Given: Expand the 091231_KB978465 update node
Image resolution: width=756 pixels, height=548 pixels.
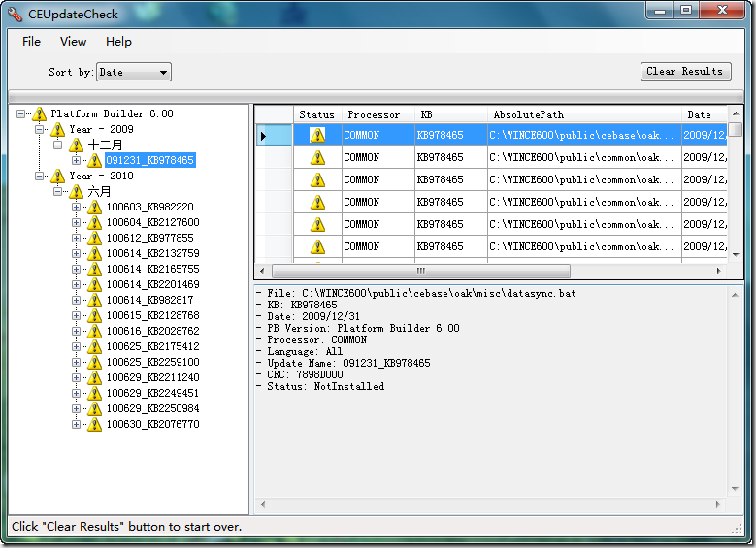Looking at the screenshot, I should [x=76, y=160].
